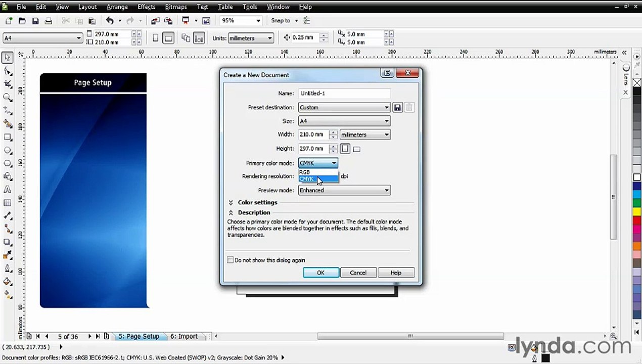
Task: Click the OK button
Action: pos(321,272)
